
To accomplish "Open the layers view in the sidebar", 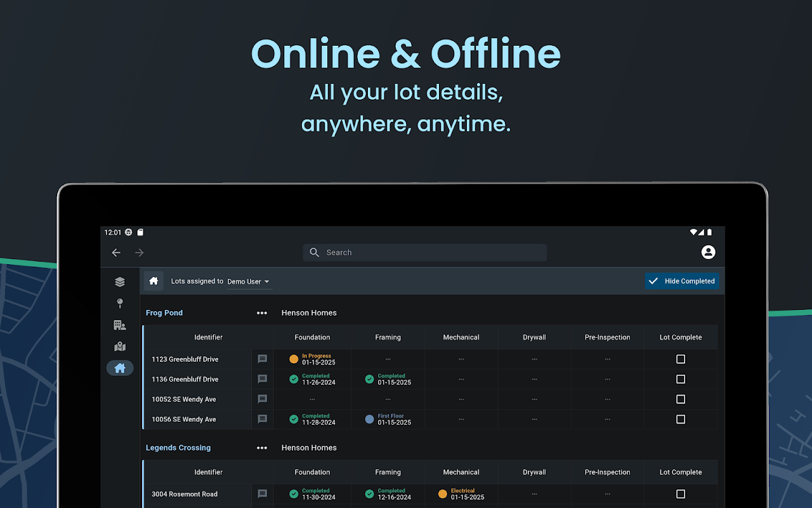I will click(120, 282).
